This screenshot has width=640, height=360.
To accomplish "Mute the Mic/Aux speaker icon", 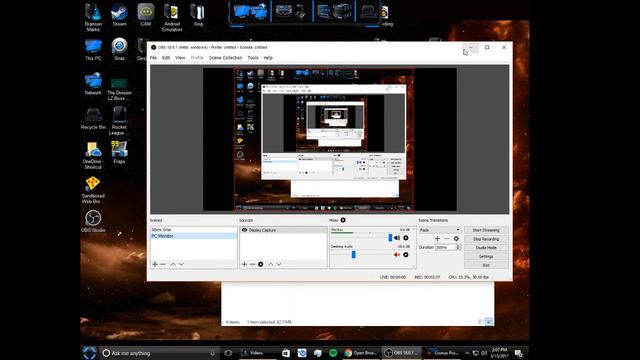I will [x=397, y=238].
